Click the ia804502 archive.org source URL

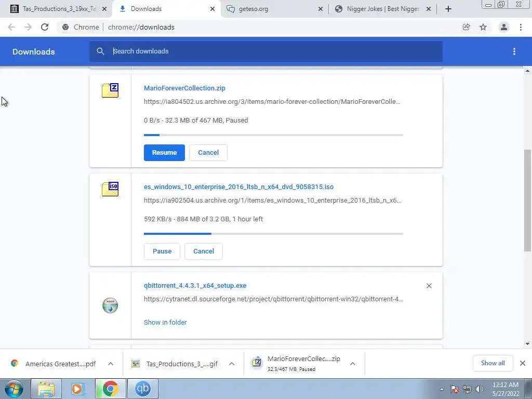[x=272, y=101]
